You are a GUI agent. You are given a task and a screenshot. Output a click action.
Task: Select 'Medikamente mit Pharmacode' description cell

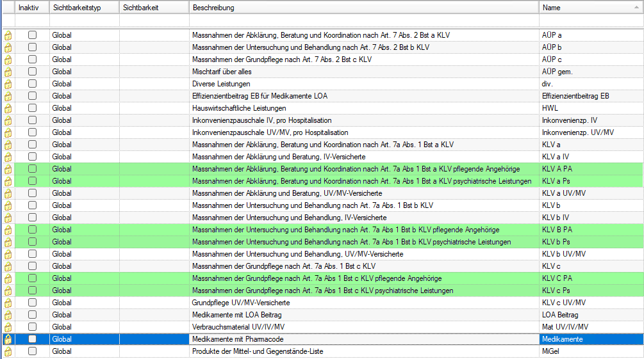(364, 339)
